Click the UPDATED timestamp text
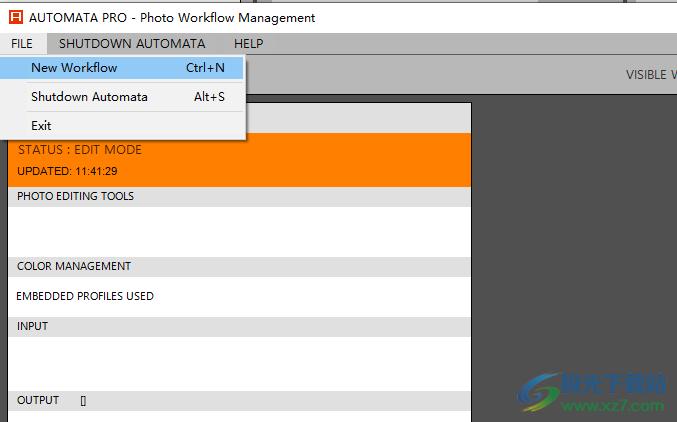The image size is (677, 422). [x=66, y=171]
